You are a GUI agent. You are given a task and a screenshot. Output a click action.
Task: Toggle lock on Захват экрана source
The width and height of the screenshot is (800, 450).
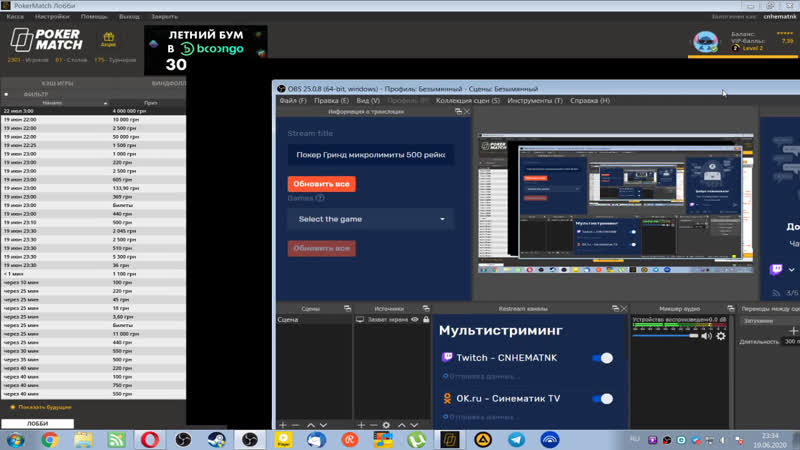(426, 319)
